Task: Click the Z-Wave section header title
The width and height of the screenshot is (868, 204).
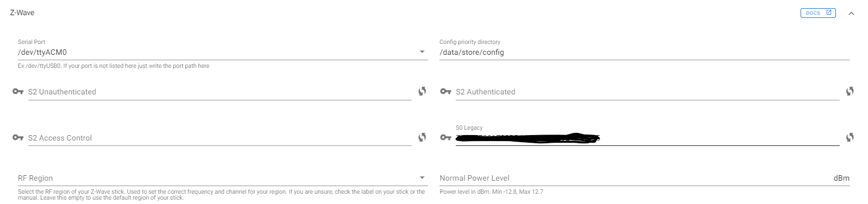Action: click(22, 12)
